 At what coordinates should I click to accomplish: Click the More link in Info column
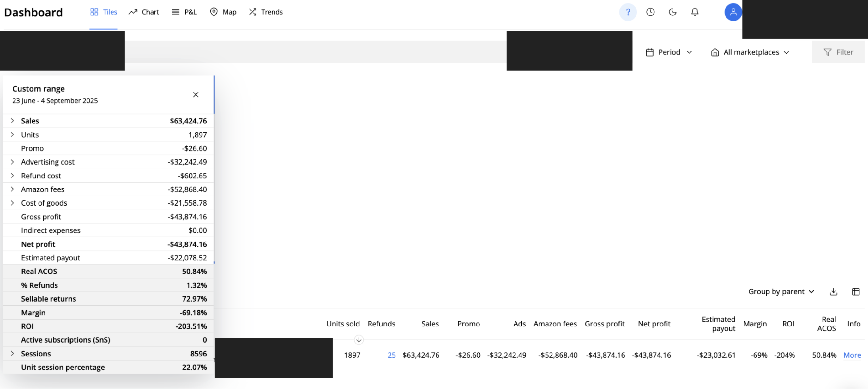click(x=852, y=355)
